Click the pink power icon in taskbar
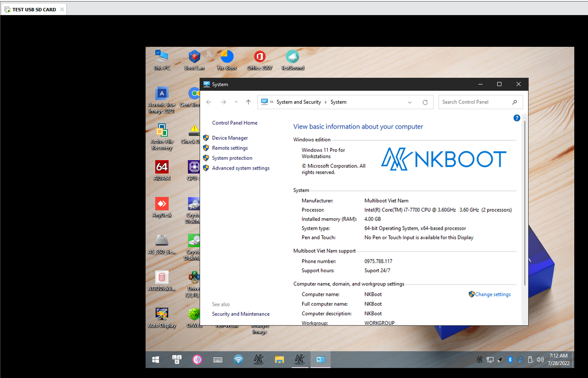588x378 pixels. 197,360
